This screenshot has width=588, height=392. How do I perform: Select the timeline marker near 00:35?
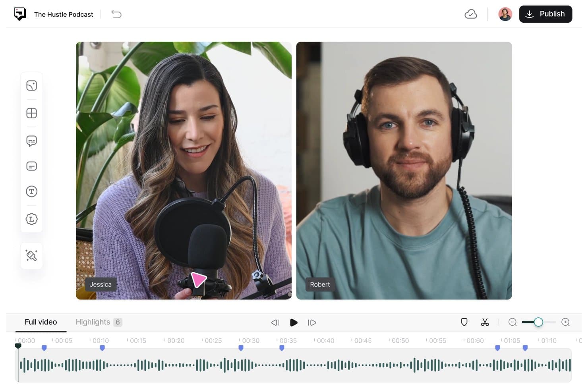point(282,348)
